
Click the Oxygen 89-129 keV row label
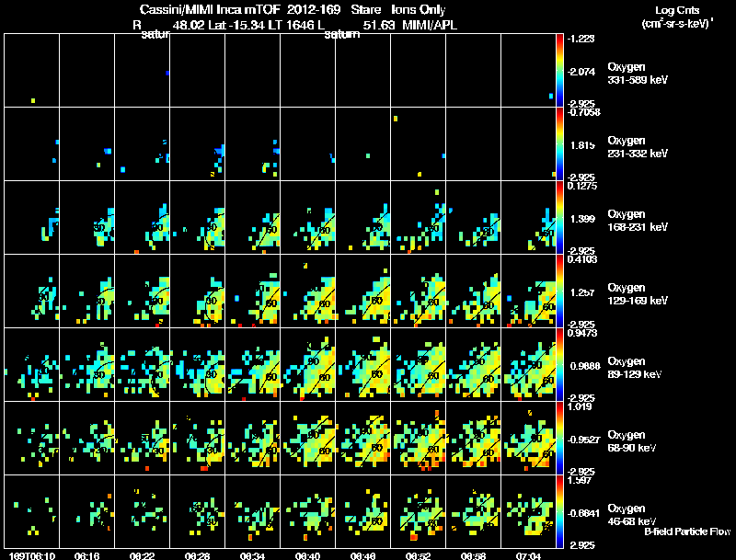tap(635, 368)
